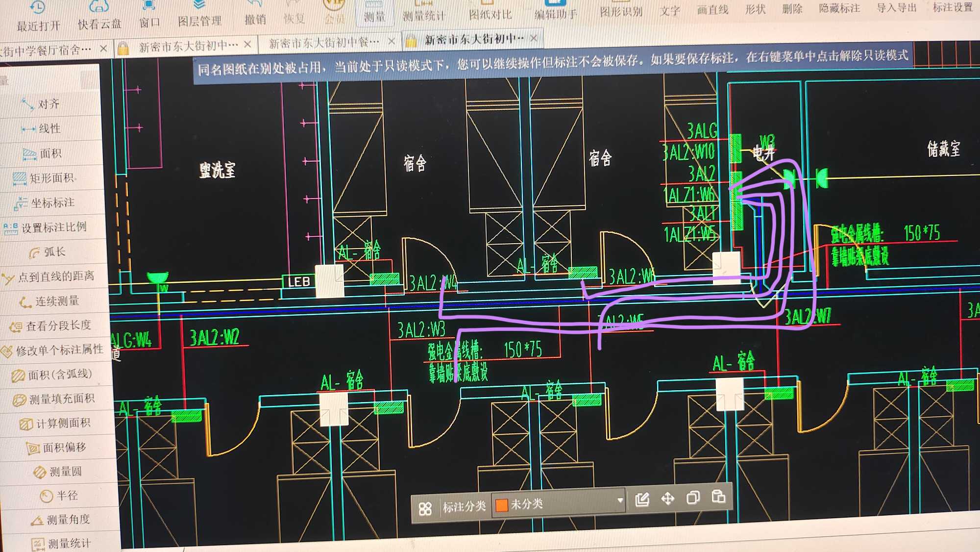The image size is (980, 552).
Task: Open 编辑助手 edit assistant
Action: coord(556,9)
